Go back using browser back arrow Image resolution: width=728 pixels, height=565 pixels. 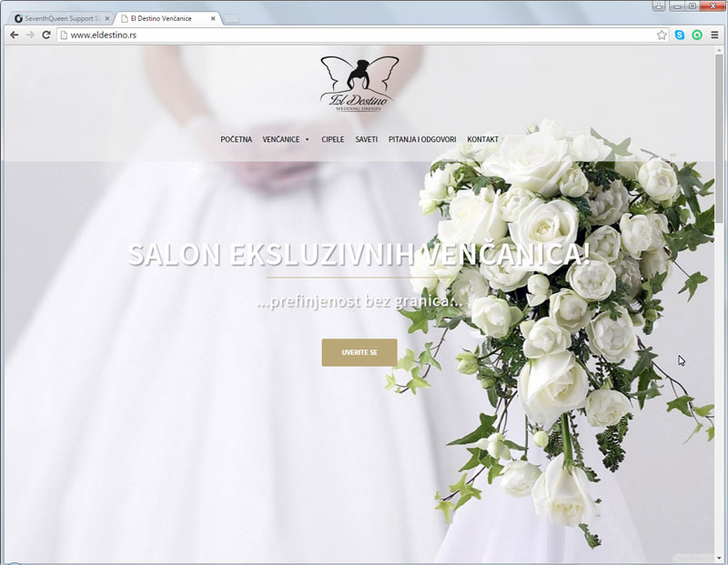[x=15, y=35]
